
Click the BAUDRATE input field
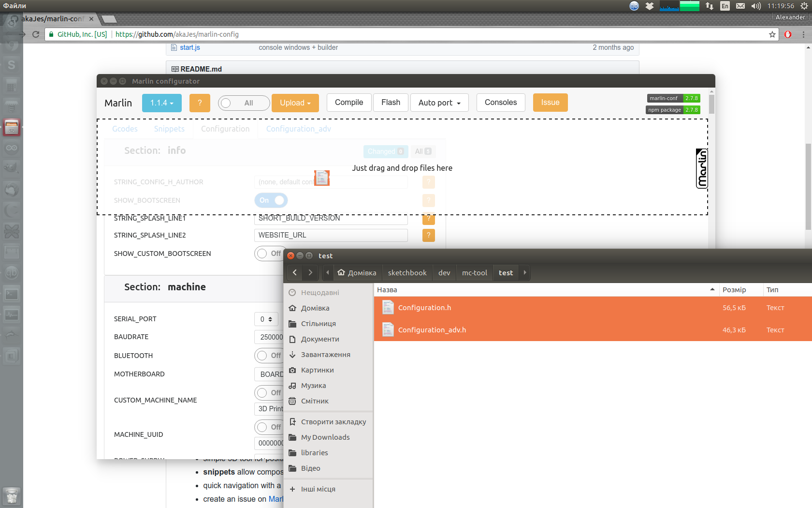[269, 337]
